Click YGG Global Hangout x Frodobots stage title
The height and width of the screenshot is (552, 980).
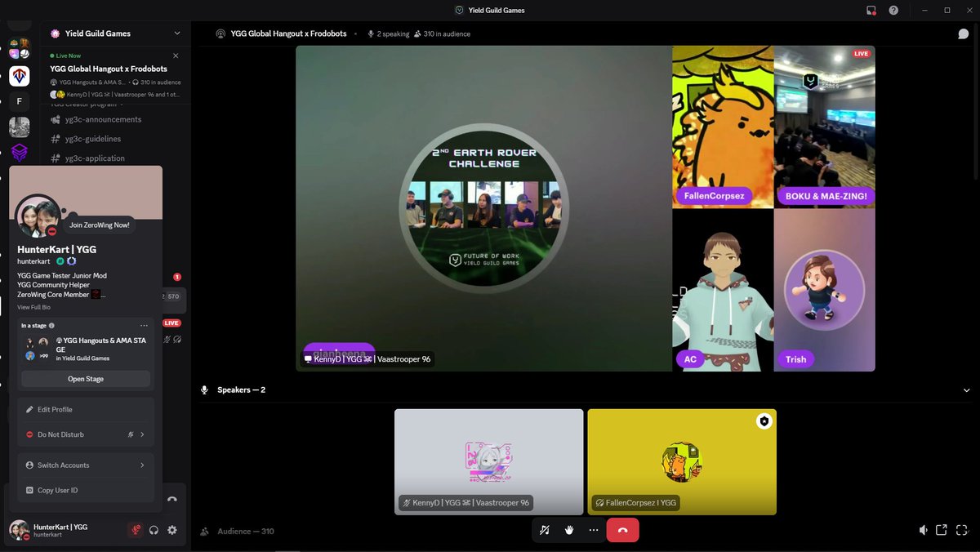pos(288,34)
